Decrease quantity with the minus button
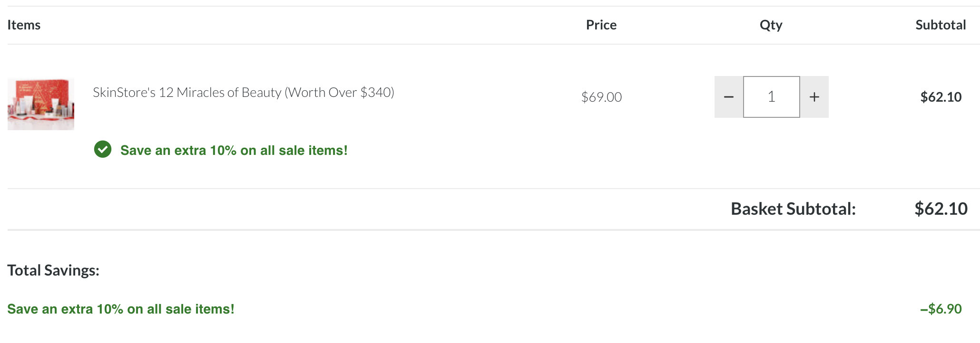Viewport: 980px width, 343px height. 729,97
